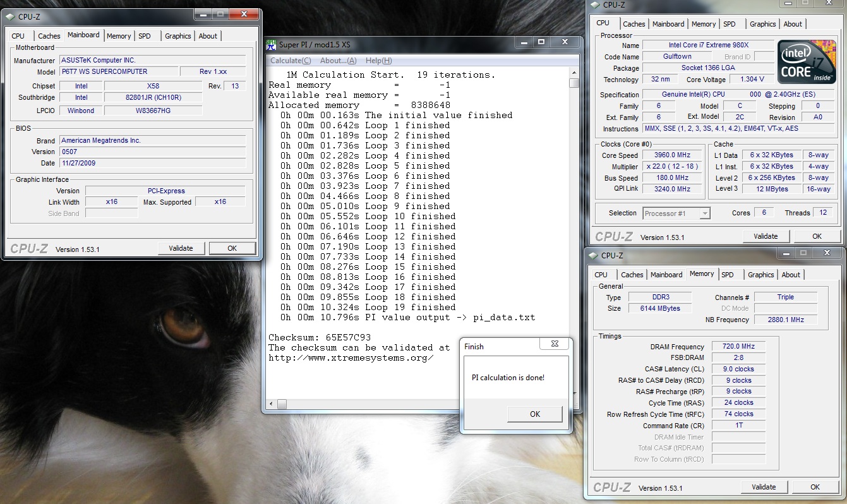Image resolution: width=847 pixels, height=504 pixels.
Task: Click the DRAM Frequency 720.0 MHz value
Action: (x=738, y=347)
